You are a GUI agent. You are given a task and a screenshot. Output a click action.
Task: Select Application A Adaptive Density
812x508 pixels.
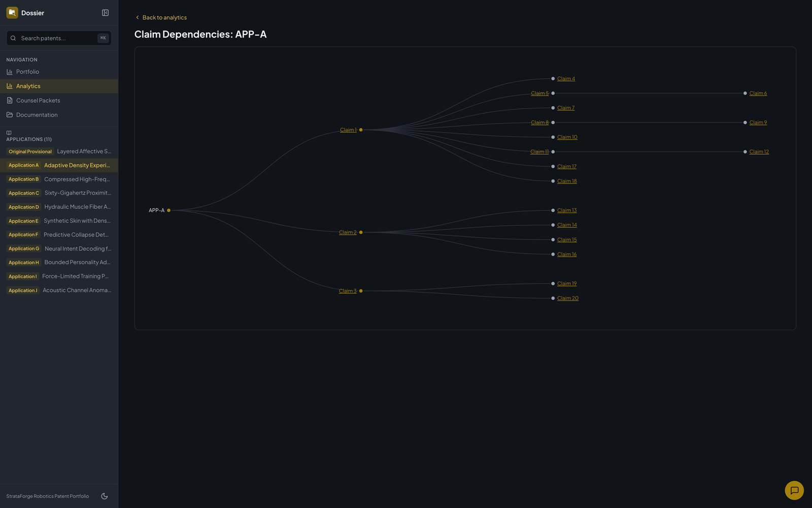coord(59,165)
